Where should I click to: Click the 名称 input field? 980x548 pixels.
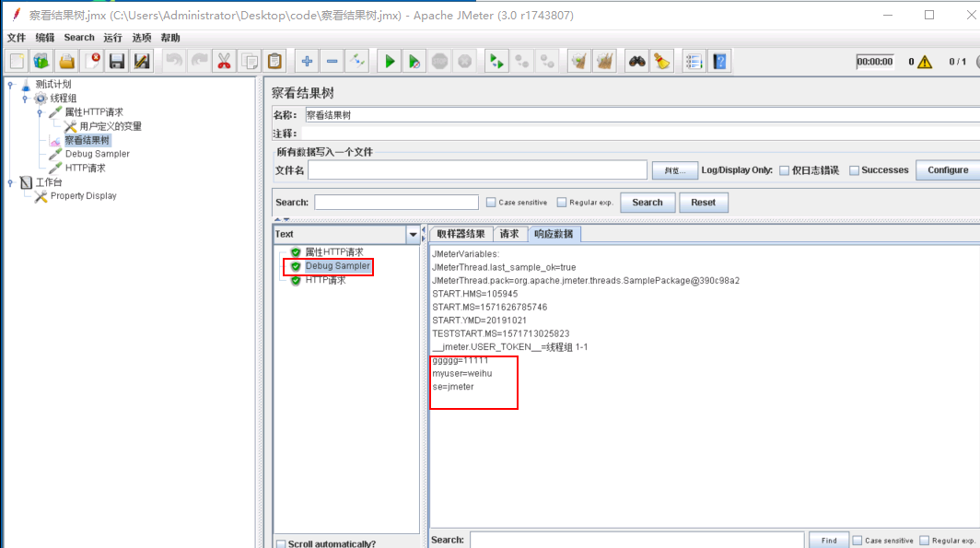pos(642,115)
